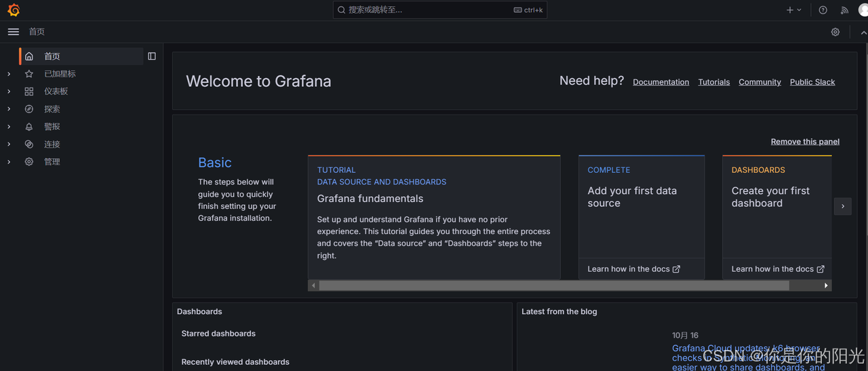Click the connections icon for 连接
Image resolution: width=868 pixels, height=371 pixels.
coord(29,144)
